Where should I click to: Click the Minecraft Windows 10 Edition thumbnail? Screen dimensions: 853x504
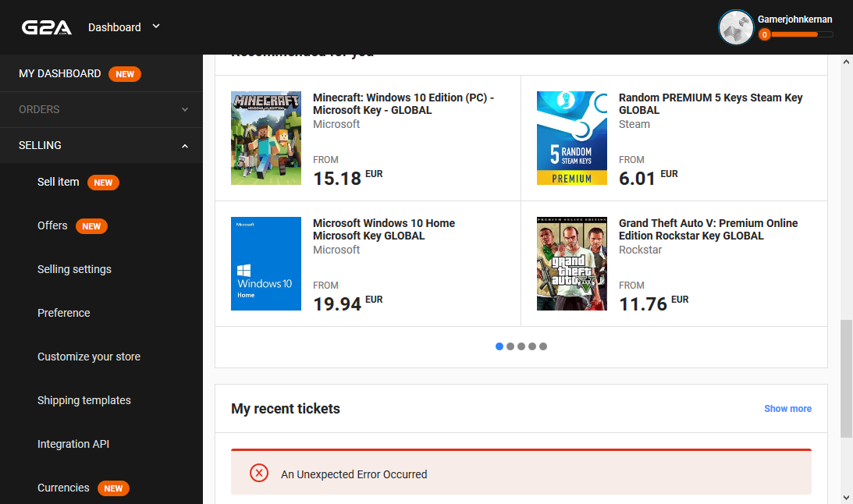(x=266, y=138)
